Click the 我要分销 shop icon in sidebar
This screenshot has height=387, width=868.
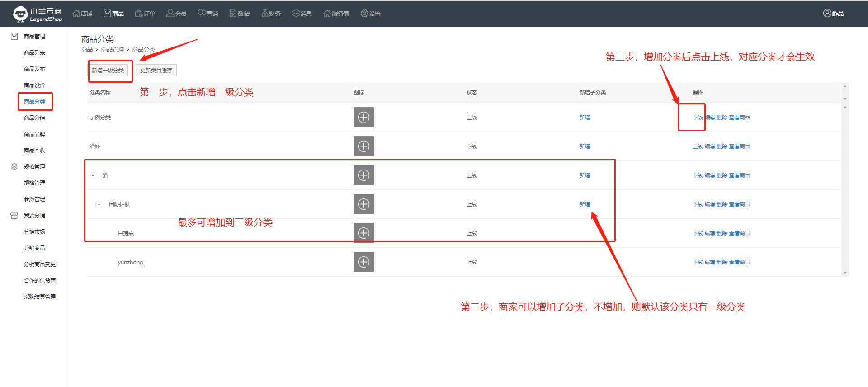[14, 216]
